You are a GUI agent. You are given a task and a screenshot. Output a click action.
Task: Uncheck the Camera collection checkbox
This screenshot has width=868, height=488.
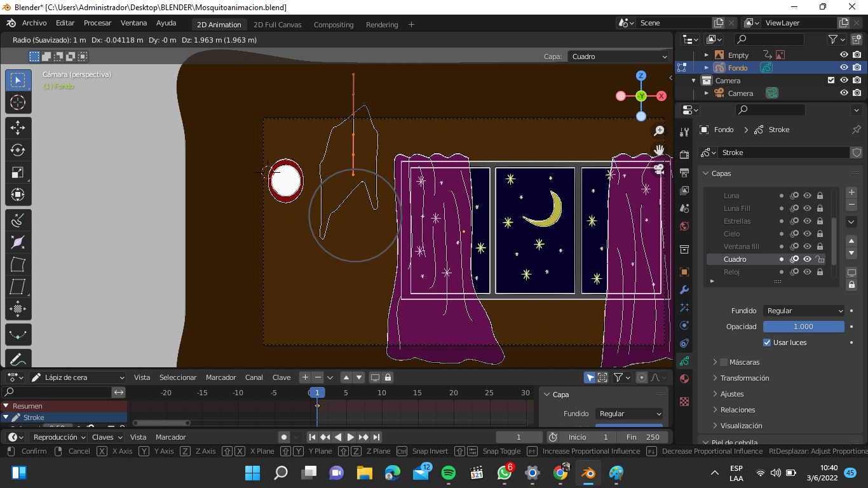click(x=831, y=81)
